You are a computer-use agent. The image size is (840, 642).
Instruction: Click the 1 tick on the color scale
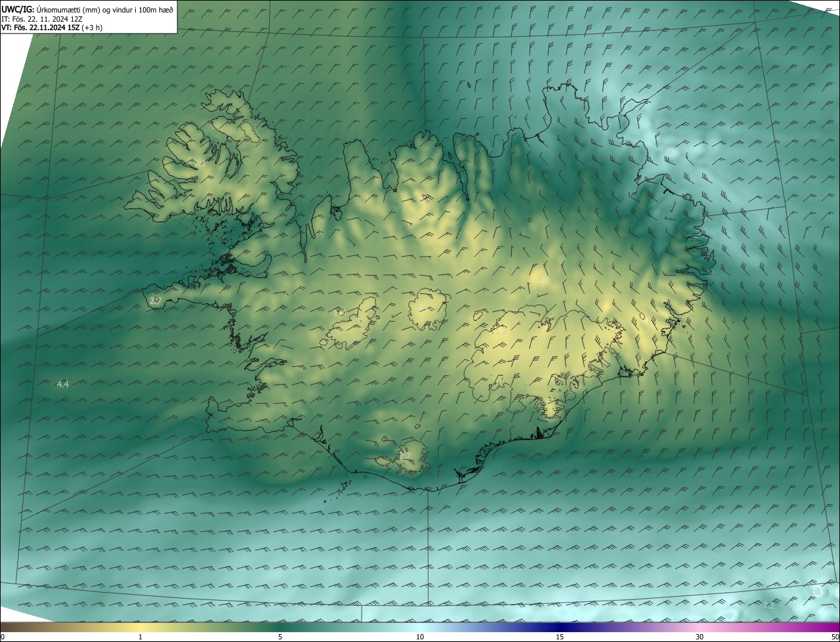[x=140, y=637]
